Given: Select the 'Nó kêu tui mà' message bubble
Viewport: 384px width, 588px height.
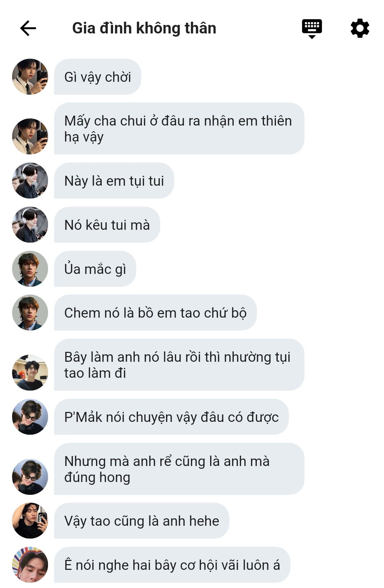Looking at the screenshot, I should pyautogui.click(x=107, y=224).
